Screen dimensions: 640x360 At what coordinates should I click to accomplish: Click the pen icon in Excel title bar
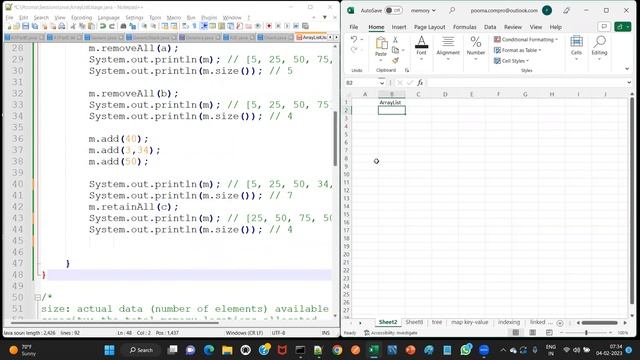tap(567, 10)
